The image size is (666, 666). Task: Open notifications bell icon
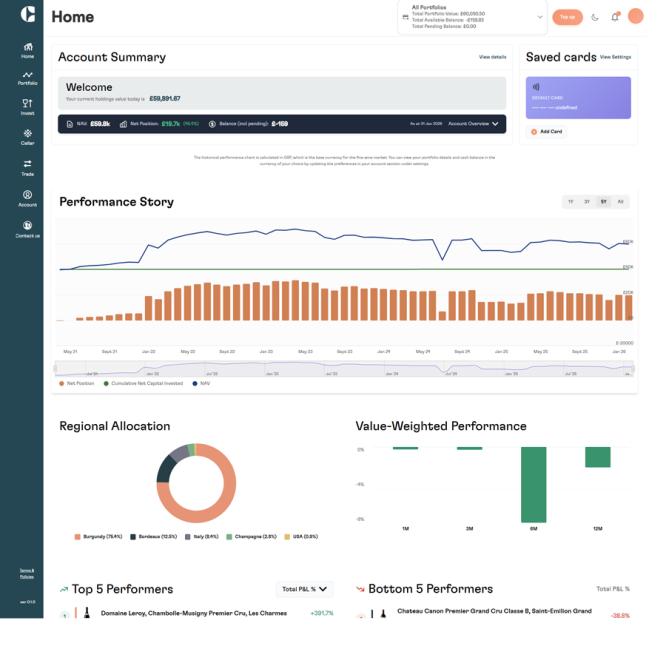pyautogui.click(x=615, y=17)
